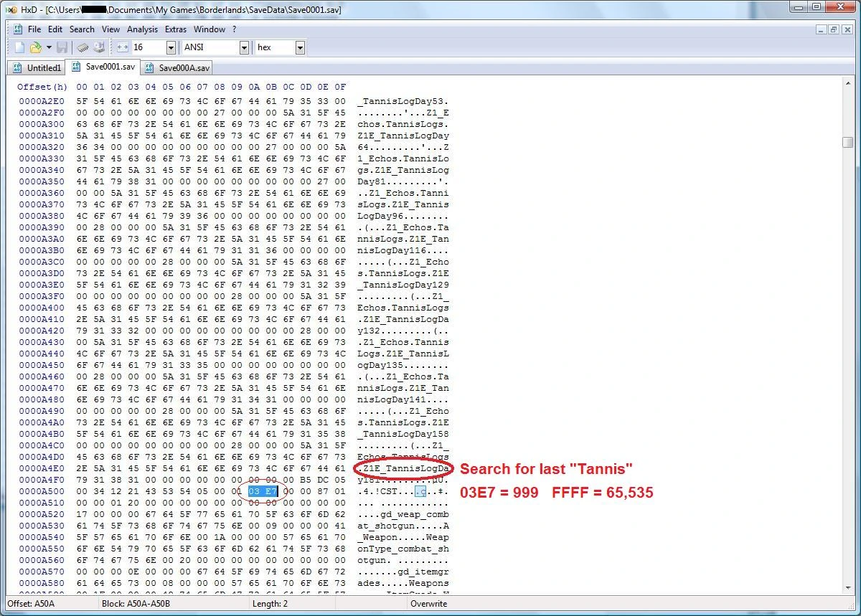This screenshot has height=616, width=861.
Task: Click the vertical scrollbar up arrow
Action: [847, 85]
